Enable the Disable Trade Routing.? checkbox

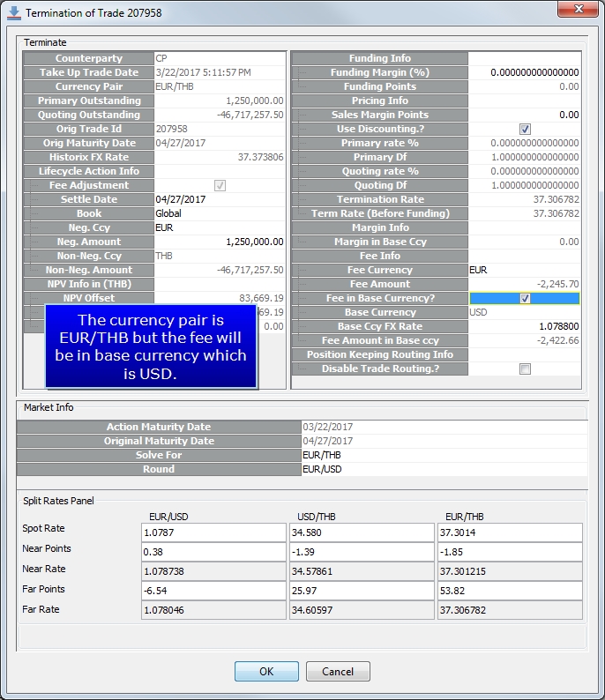(x=525, y=369)
